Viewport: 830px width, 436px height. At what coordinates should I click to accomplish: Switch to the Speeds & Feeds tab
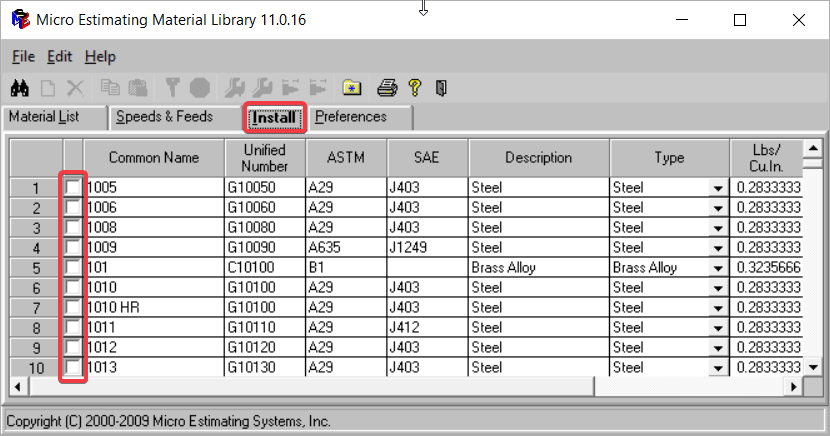point(165,116)
